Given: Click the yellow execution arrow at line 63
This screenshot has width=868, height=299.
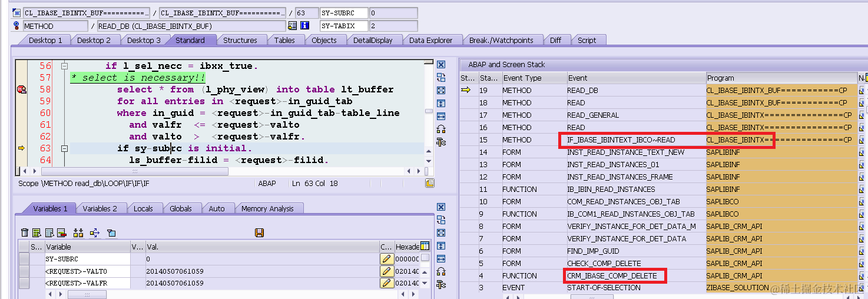Looking at the screenshot, I should 22,148.
